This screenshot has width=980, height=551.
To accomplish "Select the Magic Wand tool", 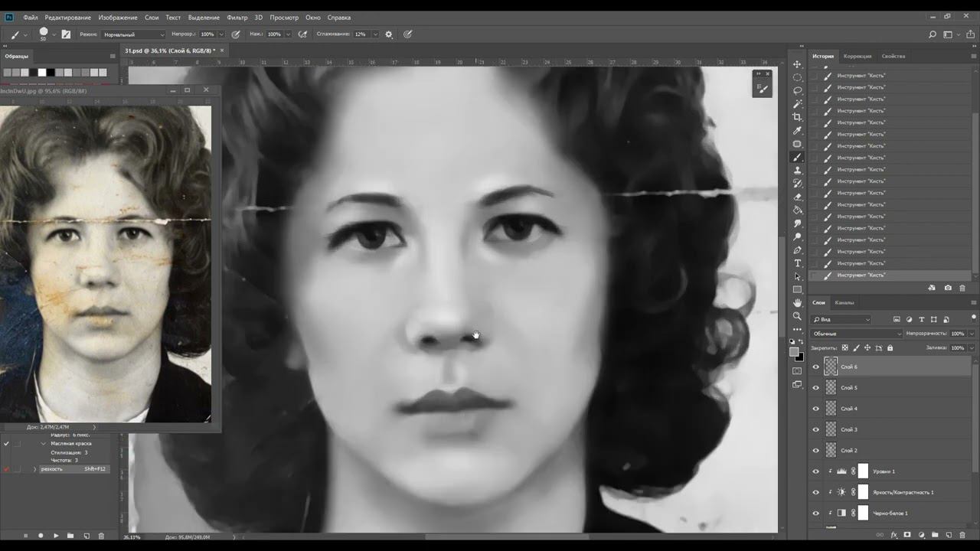I will [x=797, y=104].
